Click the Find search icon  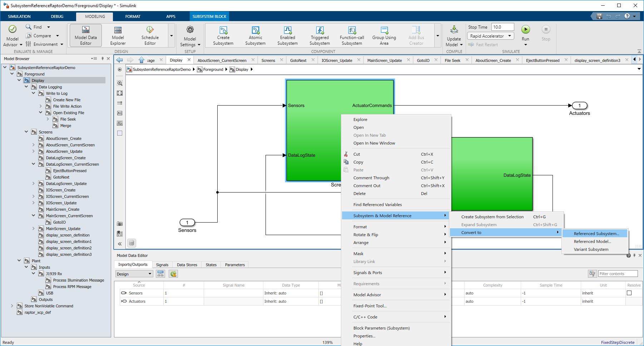click(x=29, y=27)
